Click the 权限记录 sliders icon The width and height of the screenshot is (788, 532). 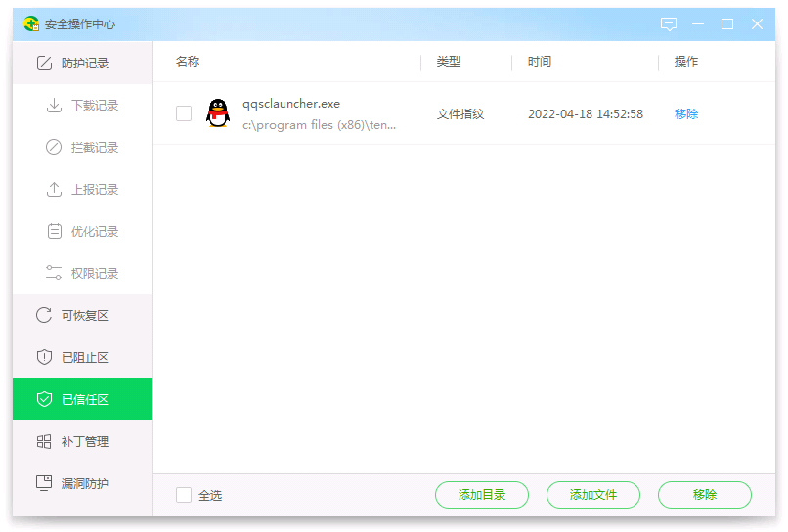point(54,273)
